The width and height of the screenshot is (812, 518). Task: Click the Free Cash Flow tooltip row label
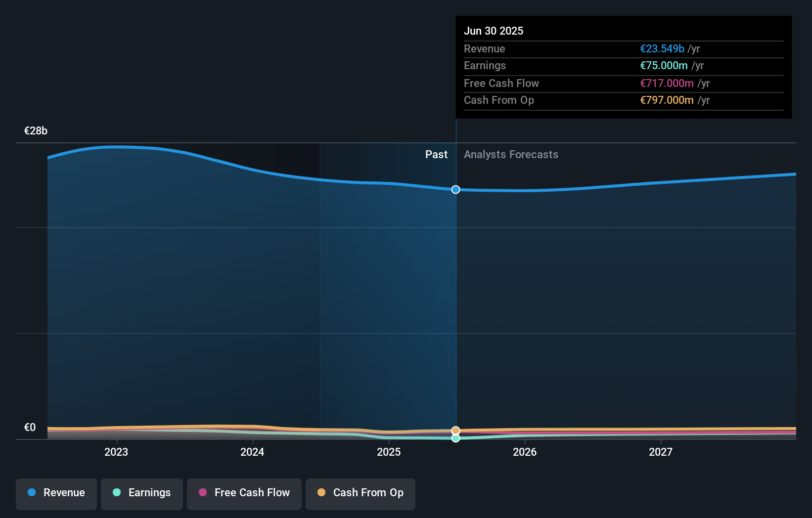coord(501,83)
